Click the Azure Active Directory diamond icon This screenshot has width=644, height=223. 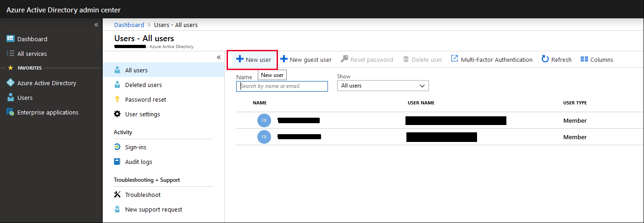point(10,83)
